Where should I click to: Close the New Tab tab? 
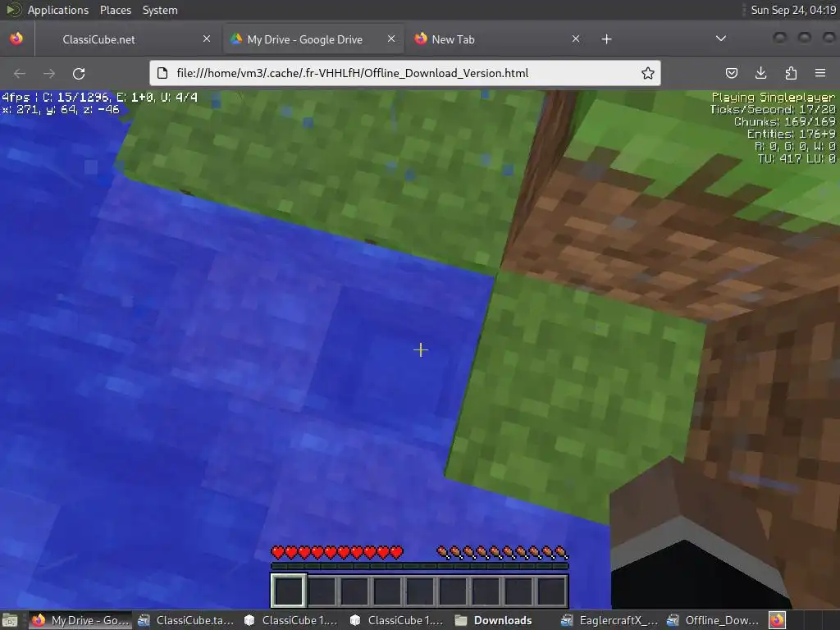[575, 39]
